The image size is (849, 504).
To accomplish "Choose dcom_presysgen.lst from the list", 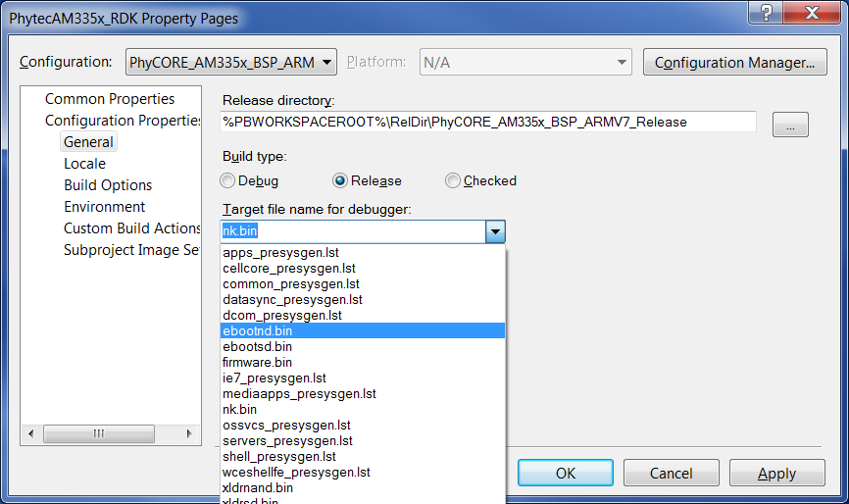I will coord(363,315).
